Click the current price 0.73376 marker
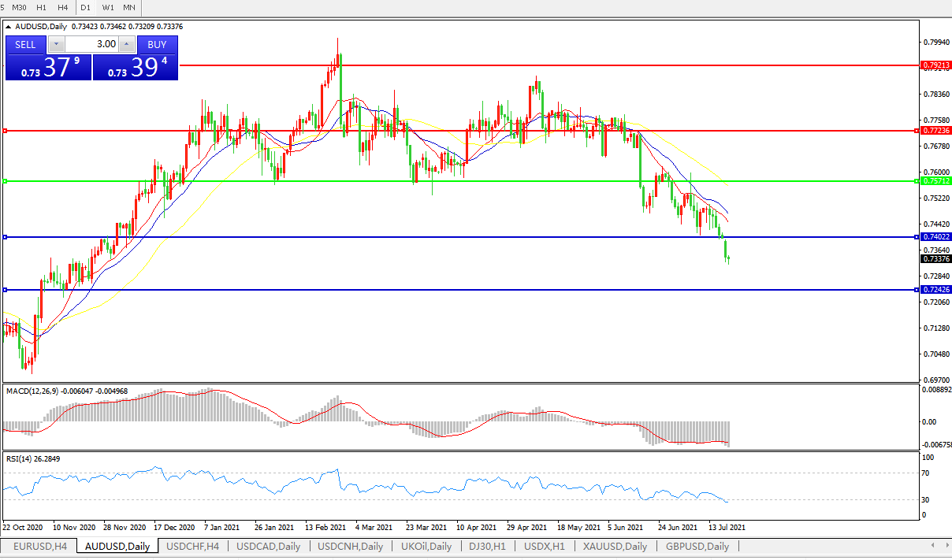Image resolution: width=952 pixels, height=560 pixels. point(935,258)
